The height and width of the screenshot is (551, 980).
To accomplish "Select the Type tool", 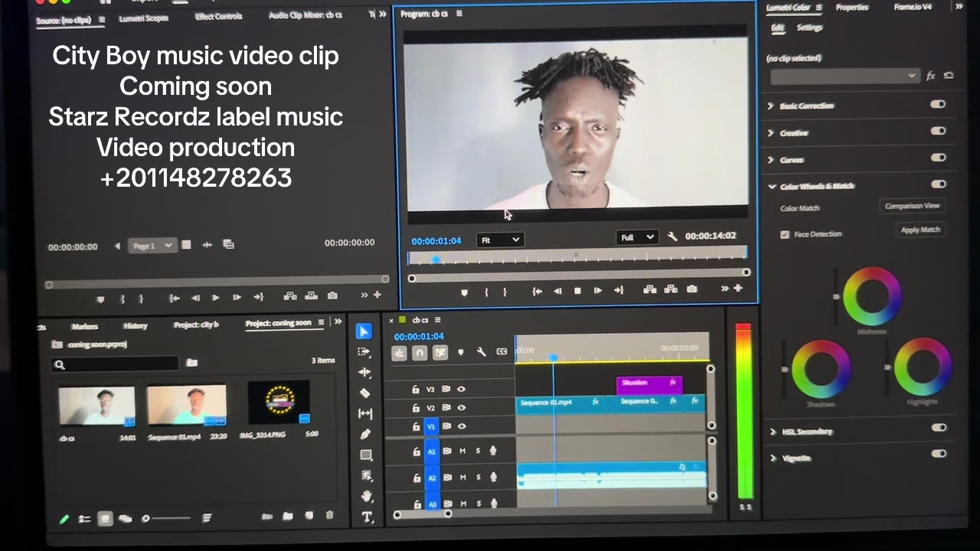I will tap(367, 517).
